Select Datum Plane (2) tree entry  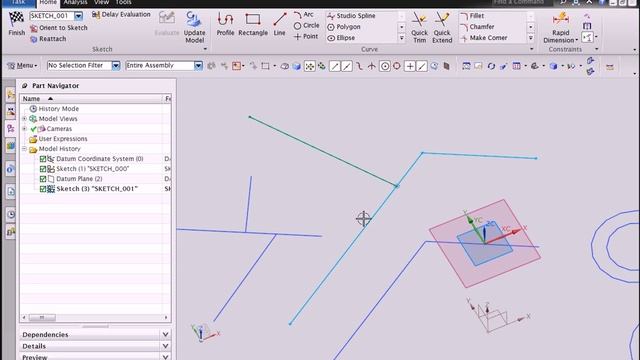pos(79,179)
